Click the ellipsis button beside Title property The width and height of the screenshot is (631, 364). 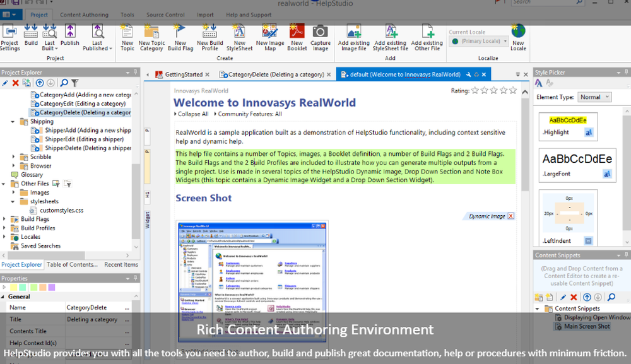(x=127, y=320)
